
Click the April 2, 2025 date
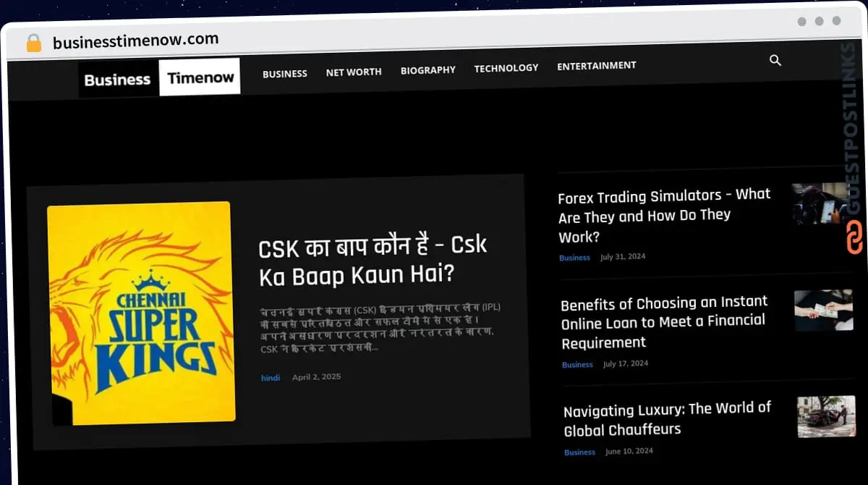[316, 377]
